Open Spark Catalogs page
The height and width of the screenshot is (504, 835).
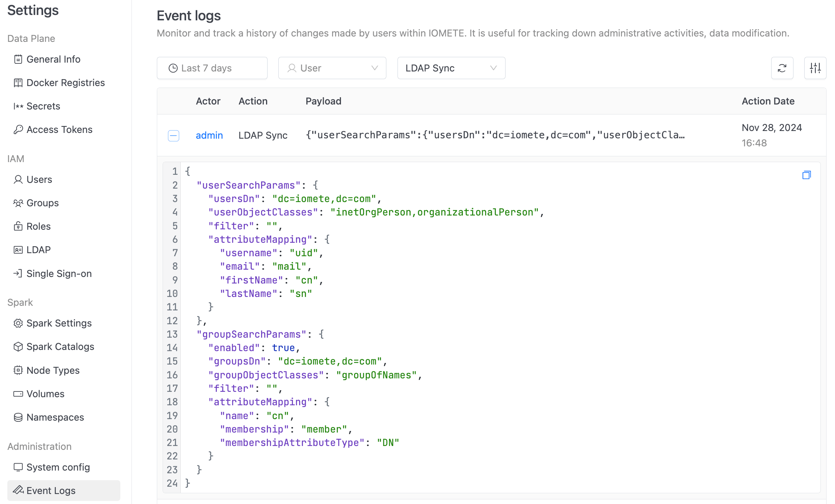click(60, 346)
